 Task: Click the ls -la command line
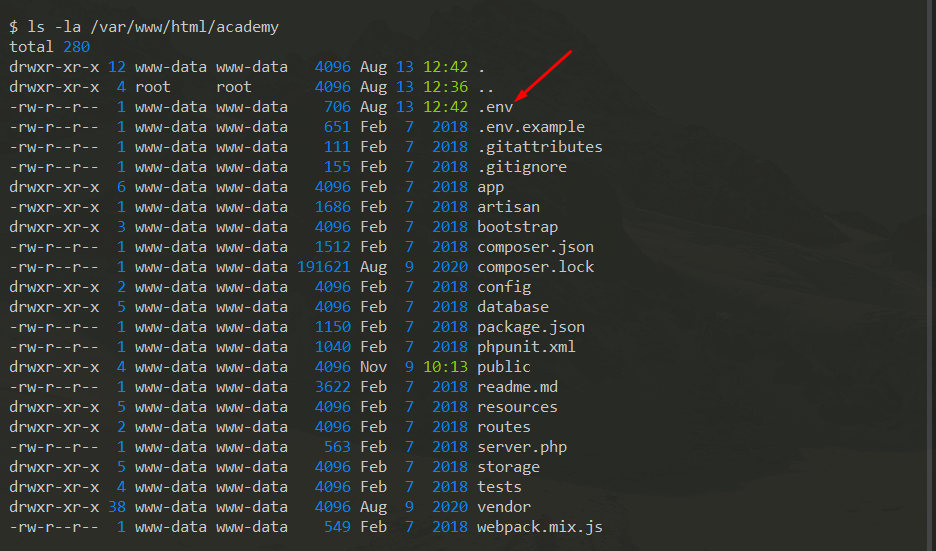point(144,27)
